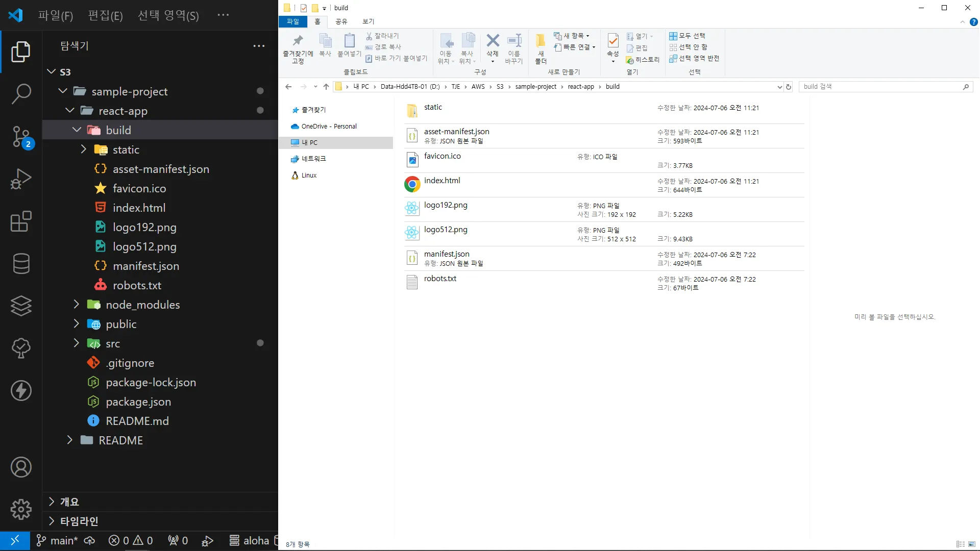The image size is (980, 551).
Task: Open the database icon in activity bar
Action: 21,264
